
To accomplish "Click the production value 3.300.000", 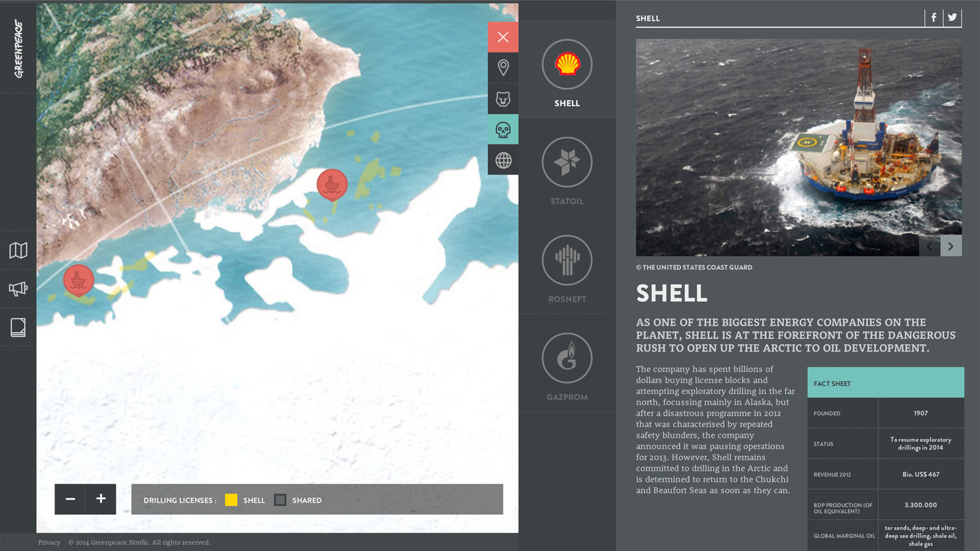I will pyautogui.click(x=921, y=505).
